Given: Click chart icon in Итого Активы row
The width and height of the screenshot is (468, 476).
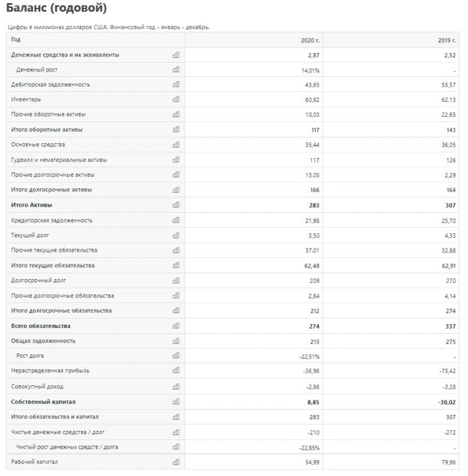Looking at the screenshot, I should click(176, 205).
